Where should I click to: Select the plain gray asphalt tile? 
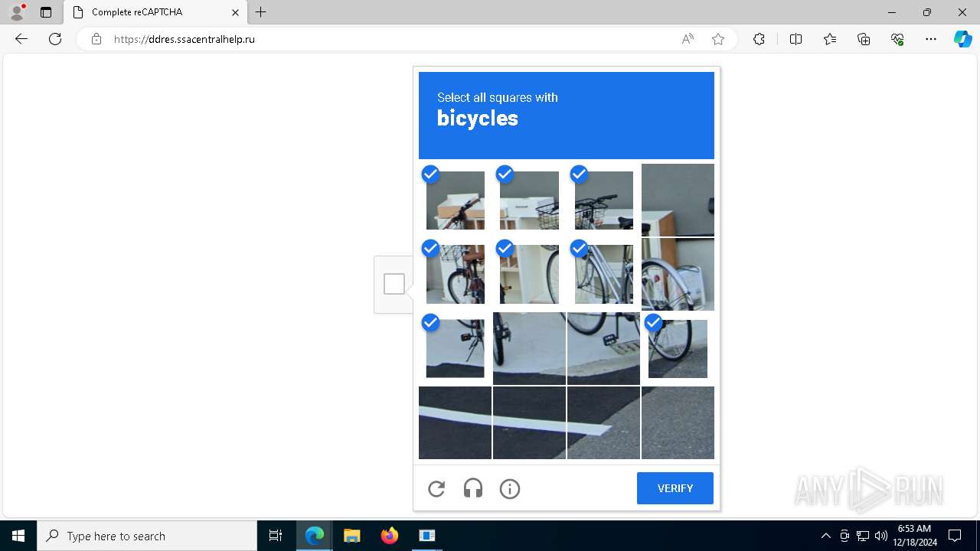point(678,422)
